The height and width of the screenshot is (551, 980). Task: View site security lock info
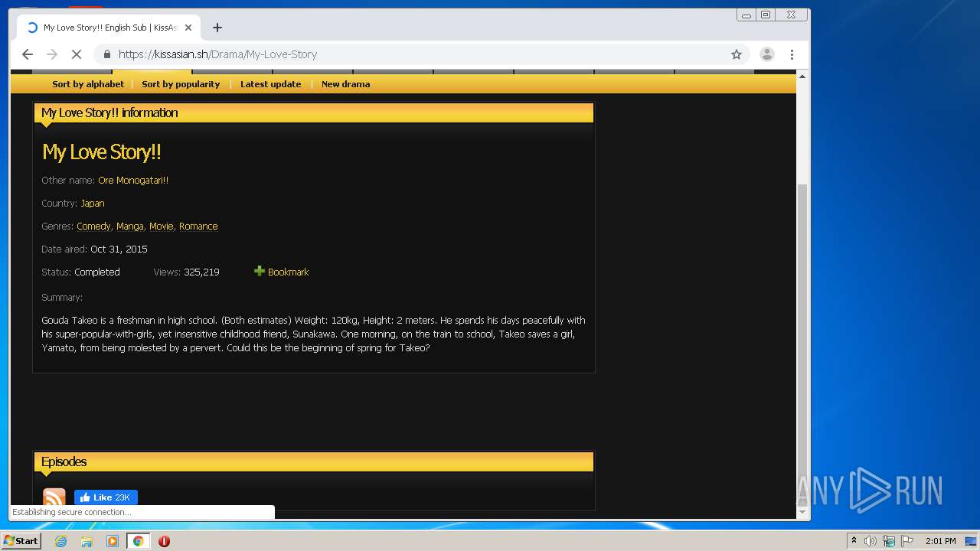pyautogui.click(x=107, y=54)
